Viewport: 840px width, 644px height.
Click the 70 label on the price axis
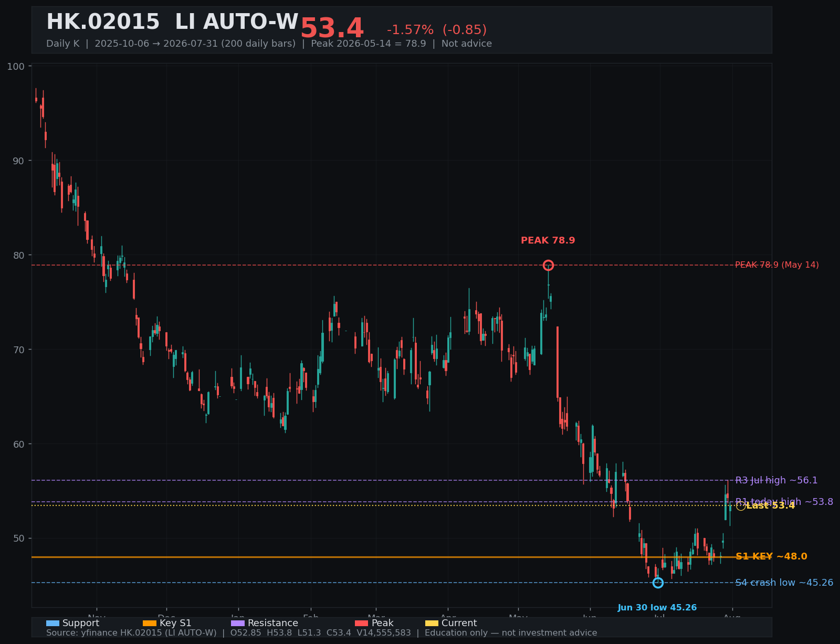(x=18, y=350)
